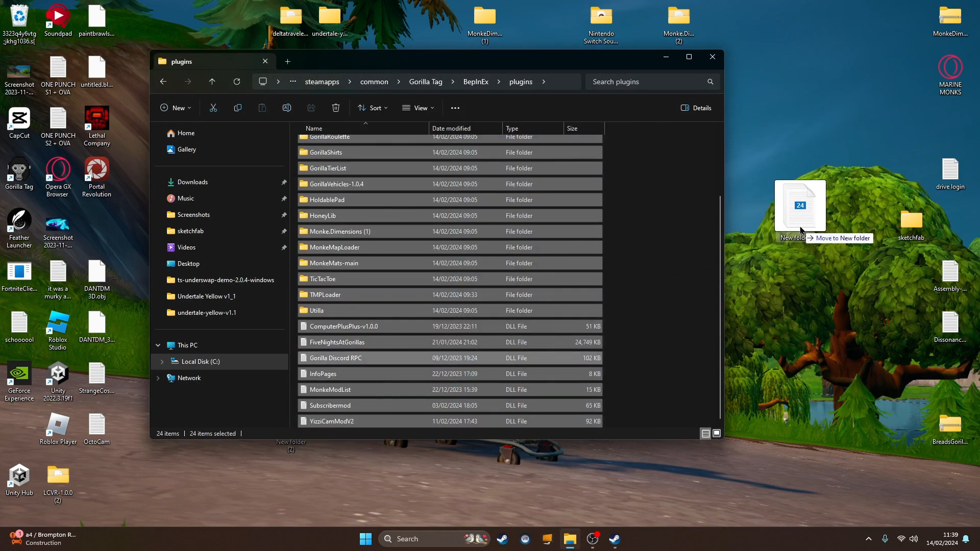Click Gorilla Tag in breadcrumb path
This screenshot has width=980, height=551.
pos(425,82)
